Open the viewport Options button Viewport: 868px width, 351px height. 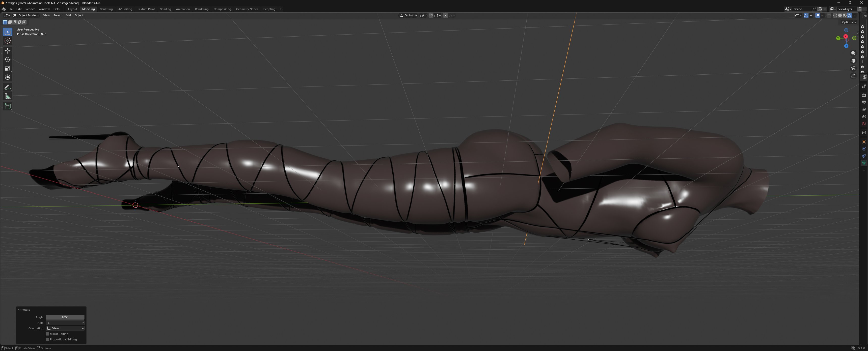849,22
